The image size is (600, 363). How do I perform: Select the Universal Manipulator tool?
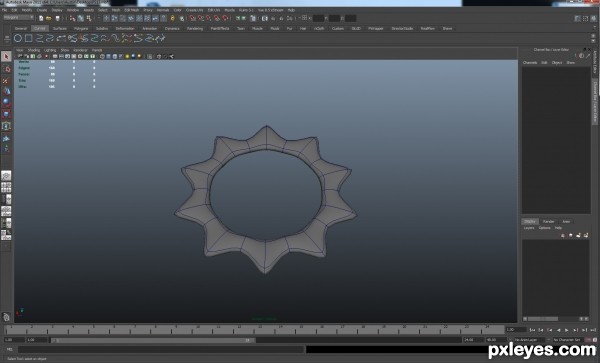click(x=6, y=125)
